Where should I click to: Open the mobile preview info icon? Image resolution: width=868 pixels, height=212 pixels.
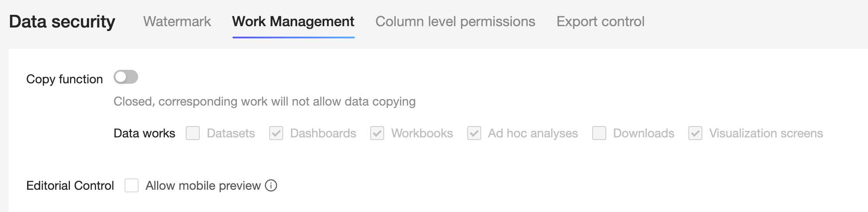pos(271,186)
